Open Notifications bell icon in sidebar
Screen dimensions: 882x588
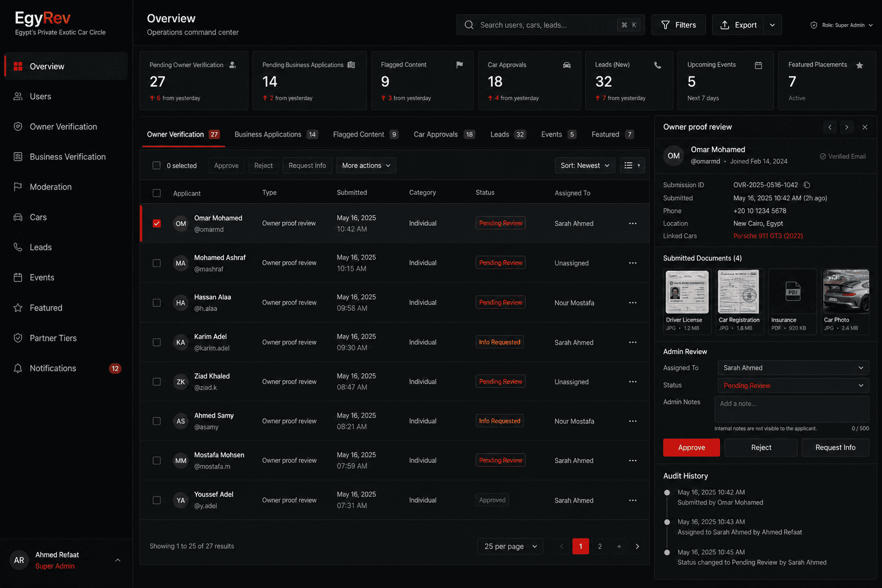pyautogui.click(x=18, y=368)
